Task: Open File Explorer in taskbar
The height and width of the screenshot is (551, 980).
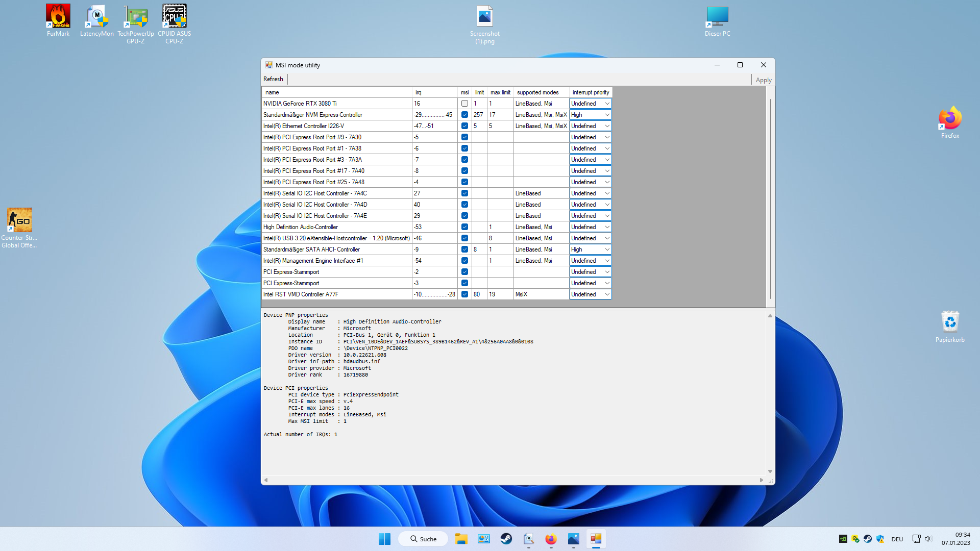Action: tap(461, 539)
